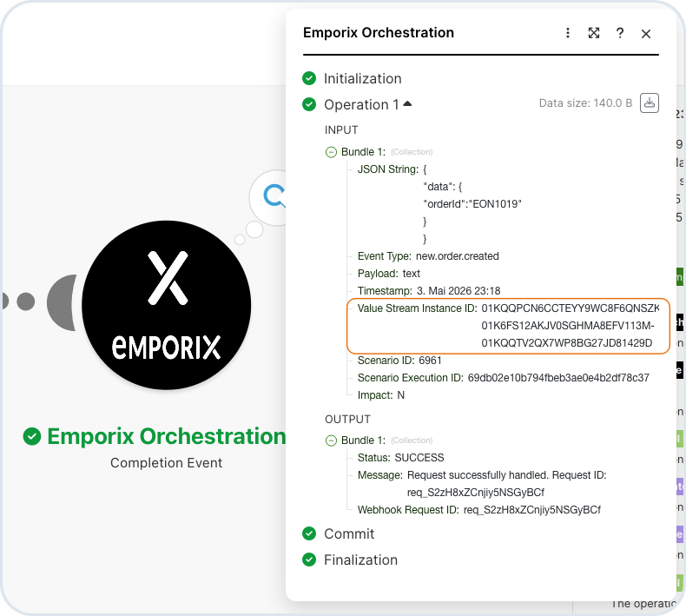This screenshot has height=616, width=686.
Task: Click the Timestamp 3. Mai 2026 23:18 row
Action: pyautogui.click(x=429, y=291)
